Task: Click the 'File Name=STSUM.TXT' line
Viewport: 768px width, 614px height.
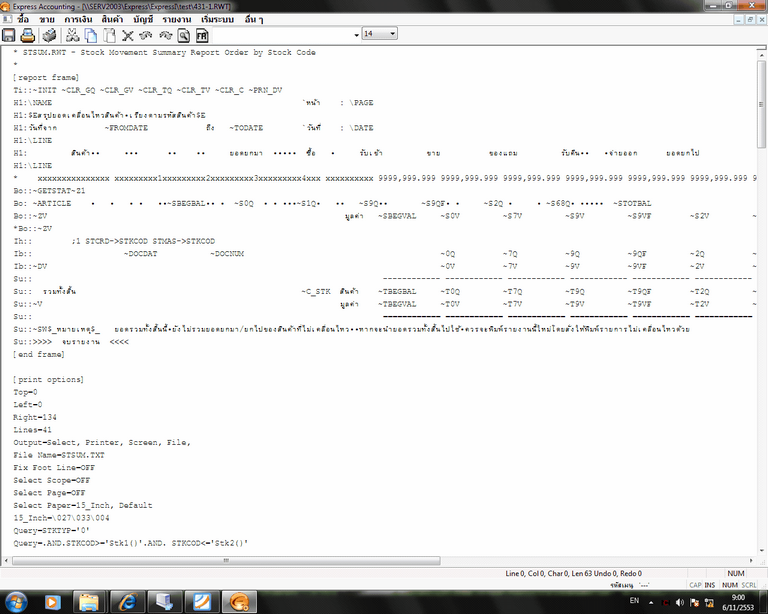Action: tap(59, 455)
